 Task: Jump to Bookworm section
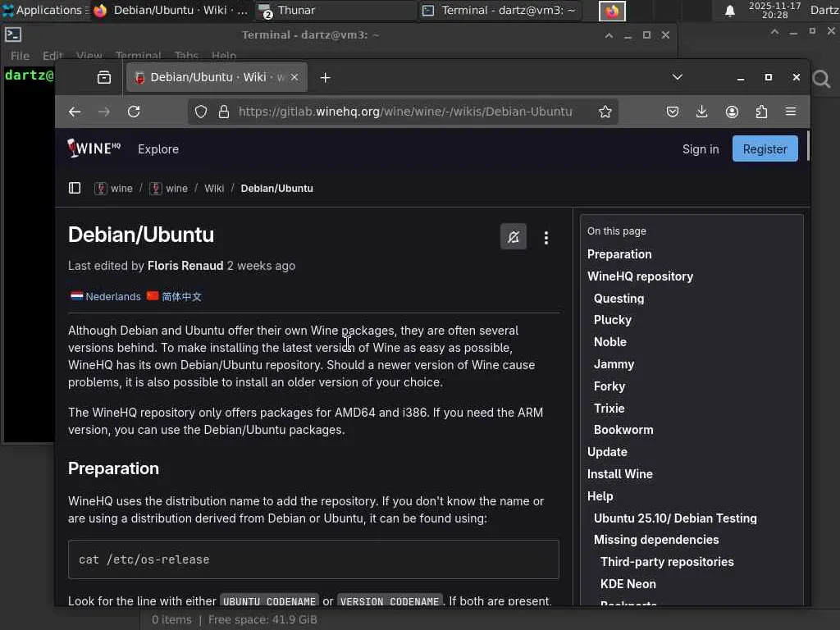(x=623, y=430)
